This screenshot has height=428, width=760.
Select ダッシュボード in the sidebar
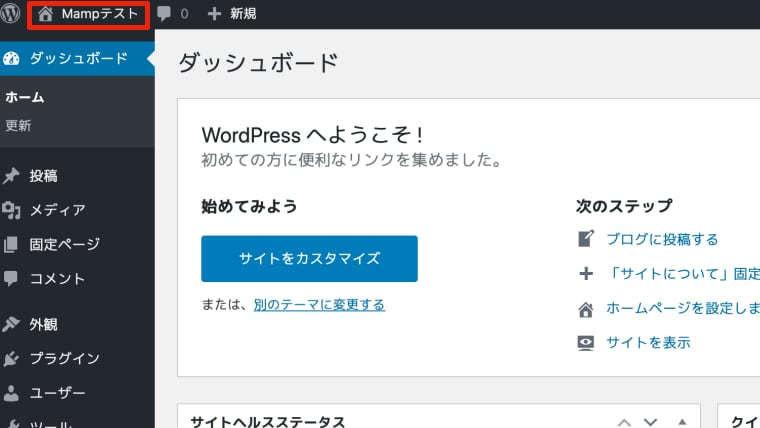click(78, 58)
